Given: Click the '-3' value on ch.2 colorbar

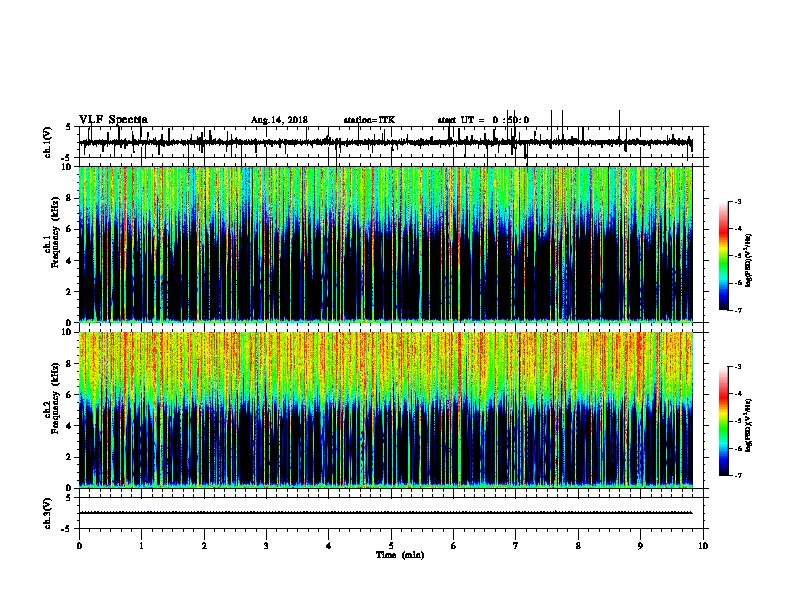Looking at the screenshot, I should pos(738,367).
